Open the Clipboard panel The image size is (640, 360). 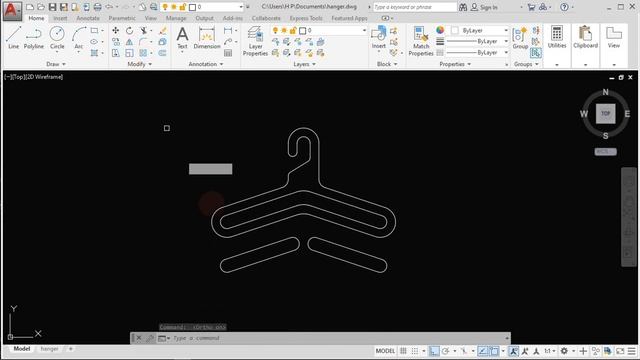585,38
